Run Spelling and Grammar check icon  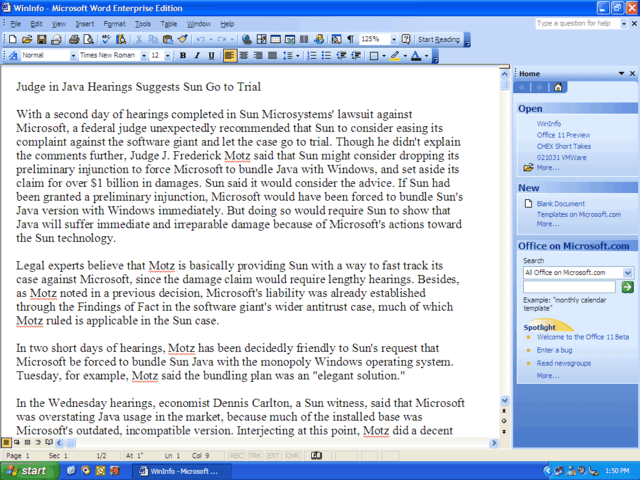(107, 39)
